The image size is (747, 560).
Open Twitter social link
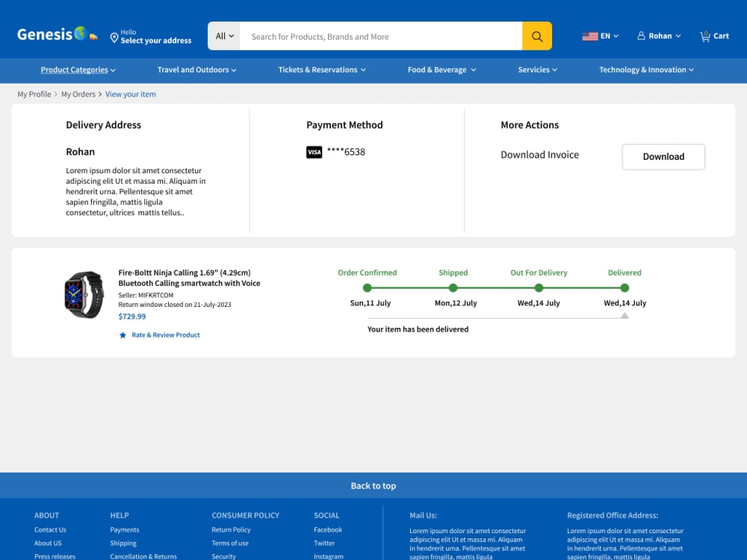[x=324, y=544]
